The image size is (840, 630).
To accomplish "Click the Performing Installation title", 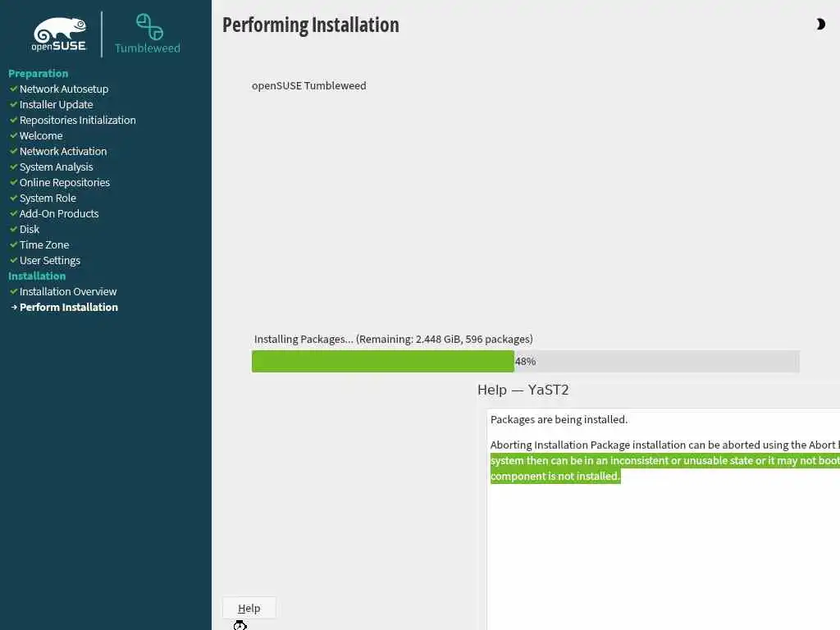I will point(311,25).
